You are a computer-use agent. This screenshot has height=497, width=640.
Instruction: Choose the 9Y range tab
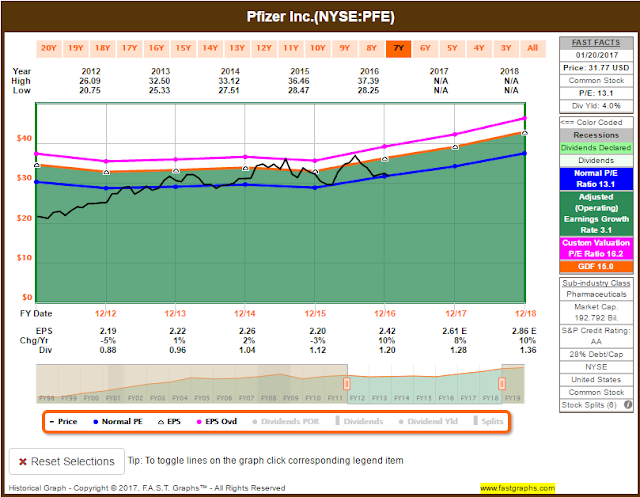tap(345, 48)
